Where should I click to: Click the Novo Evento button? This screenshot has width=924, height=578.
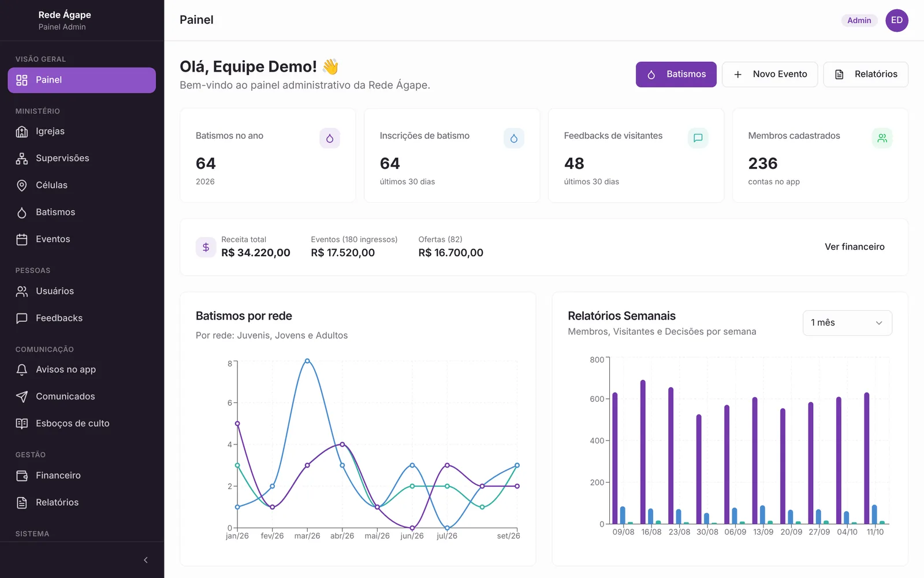(770, 75)
